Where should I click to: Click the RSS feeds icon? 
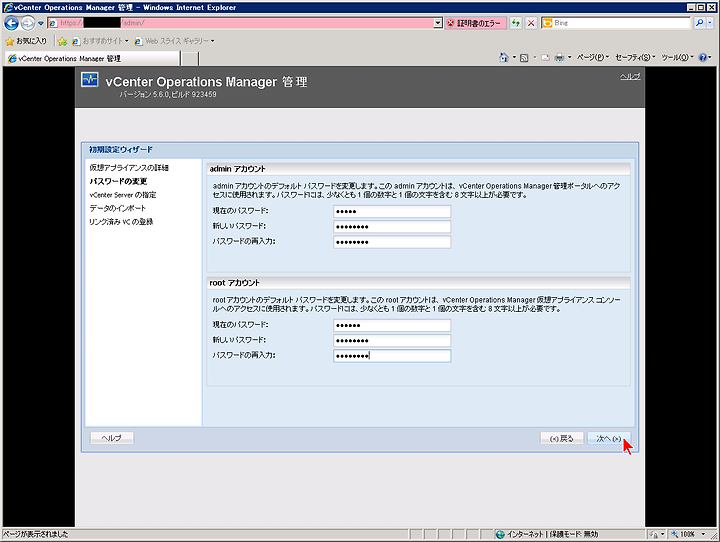(524, 57)
